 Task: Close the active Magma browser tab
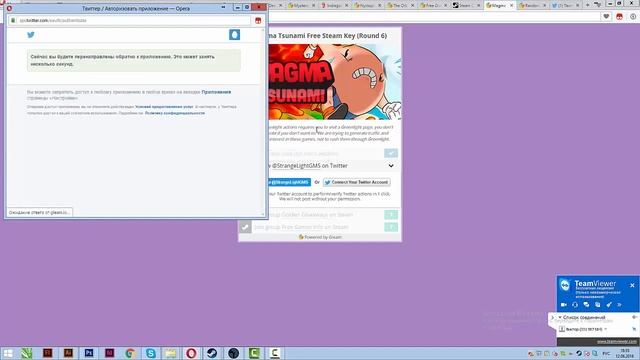click(511, 5)
